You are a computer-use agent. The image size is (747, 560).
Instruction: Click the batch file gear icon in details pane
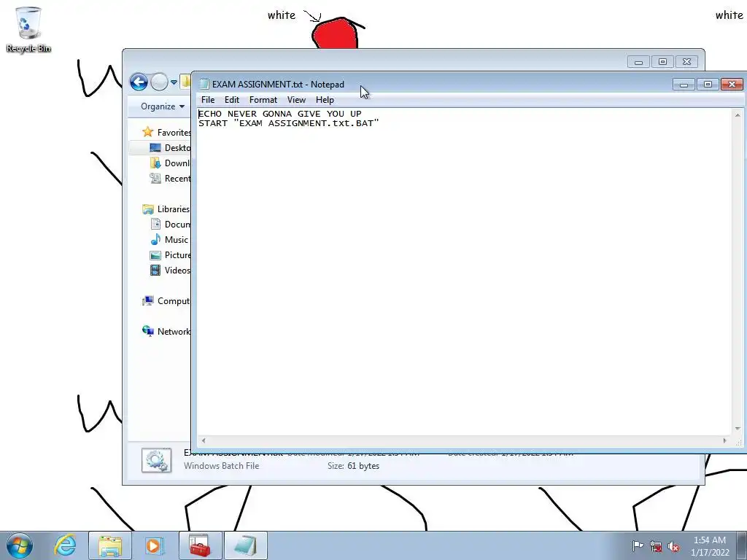click(x=156, y=461)
